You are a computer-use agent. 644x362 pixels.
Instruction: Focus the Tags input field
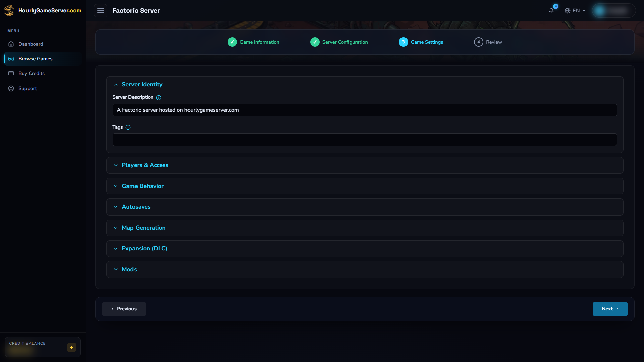(x=365, y=140)
